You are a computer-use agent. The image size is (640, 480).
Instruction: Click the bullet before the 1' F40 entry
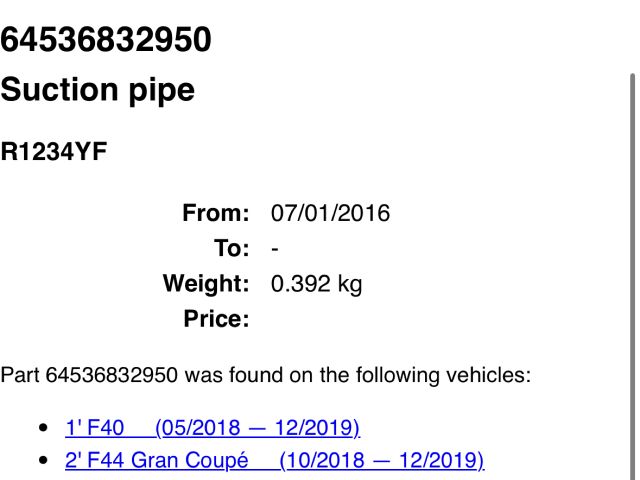[42, 428]
